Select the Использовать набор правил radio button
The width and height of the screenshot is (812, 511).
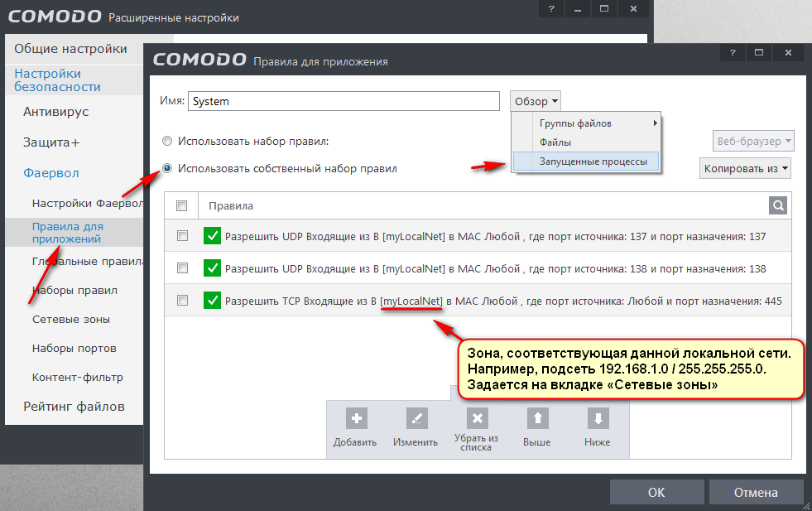pos(166,141)
